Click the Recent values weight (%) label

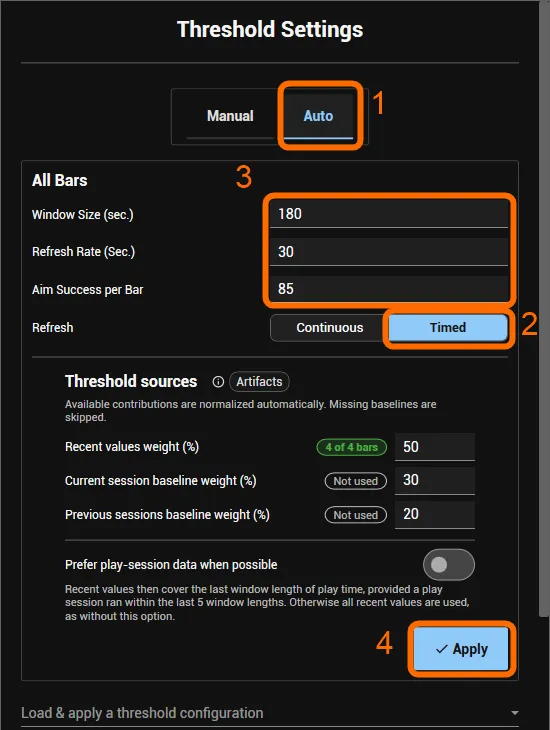pos(132,447)
